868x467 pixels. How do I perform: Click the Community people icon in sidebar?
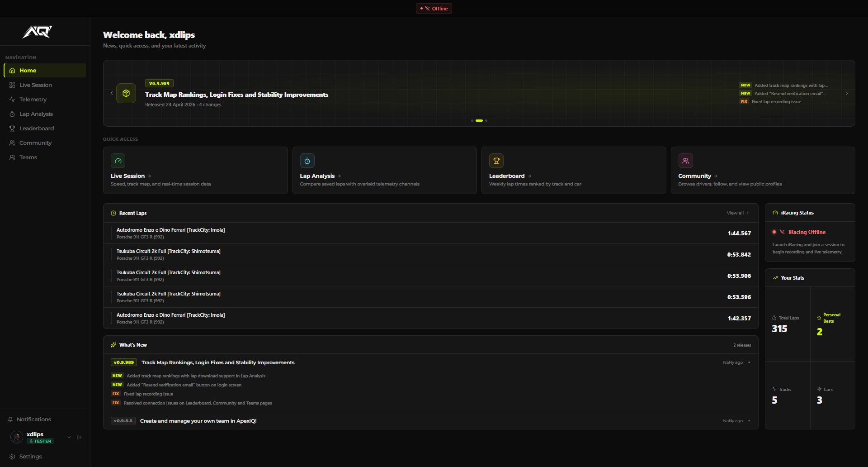[x=12, y=143]
